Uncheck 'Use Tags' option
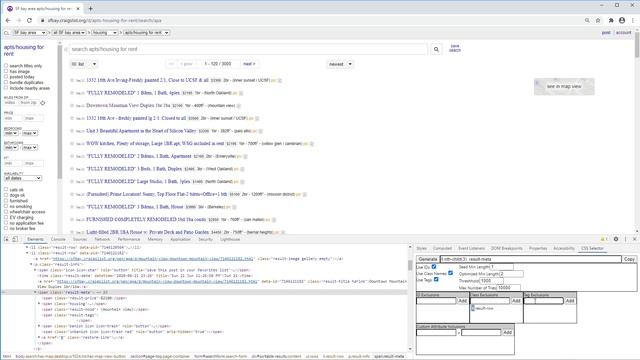Screen dimensions: 640x360 436,279
